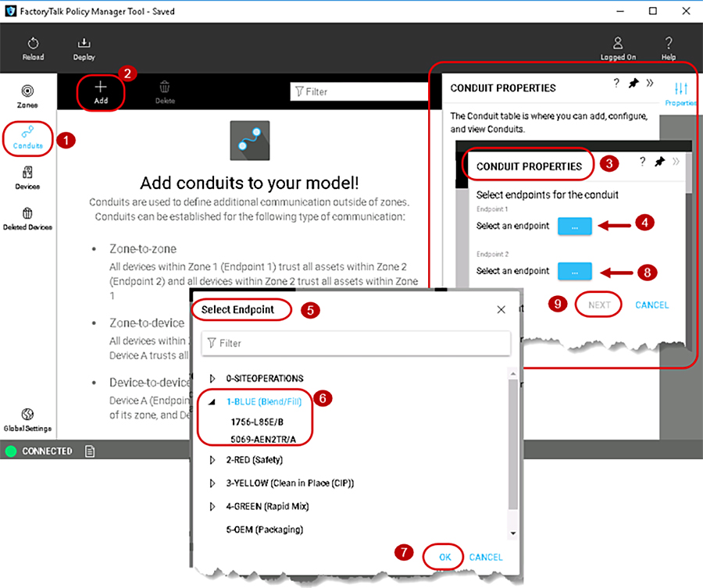
Task: Click the FactoryTalk shield app icon
Action: coord(11,11)
